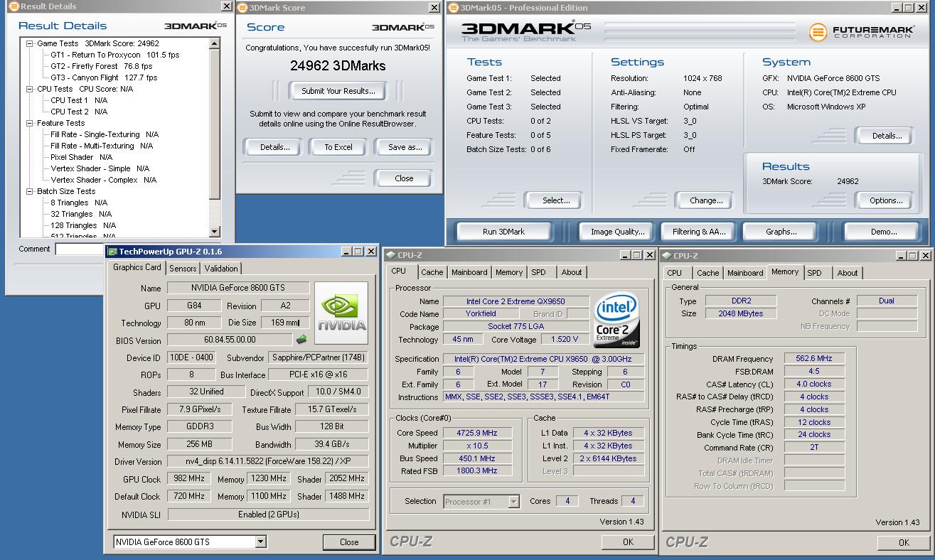Start benchmark with Run 3DMark button
The height and width of the screenshot is (560, 935).
pos(503,232)
